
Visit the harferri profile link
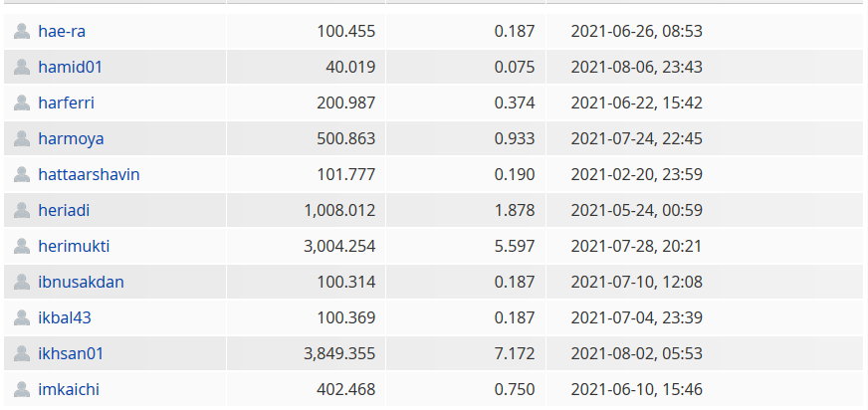(66, 102)
